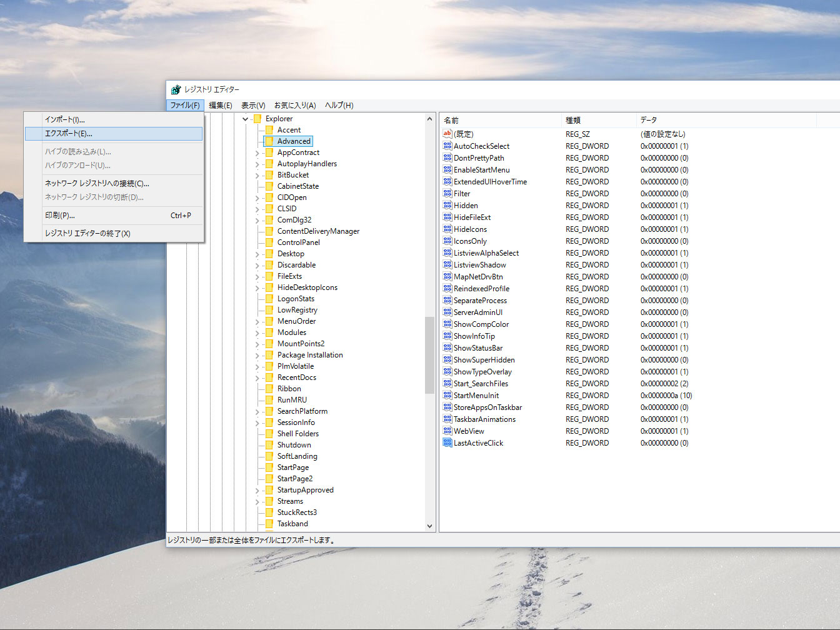Expand the CLSID registry key
Image resolution: width=840 pixels, height=630 pixels.
point(257,208)
